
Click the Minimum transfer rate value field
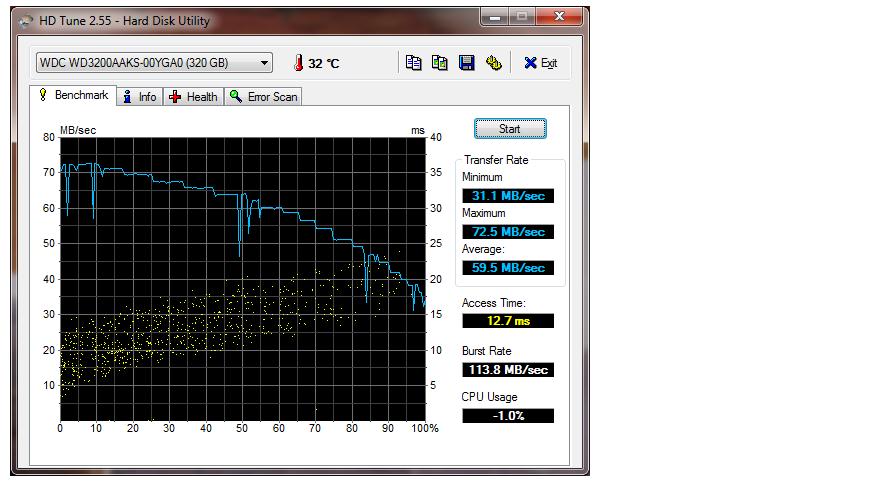[507, 196]
